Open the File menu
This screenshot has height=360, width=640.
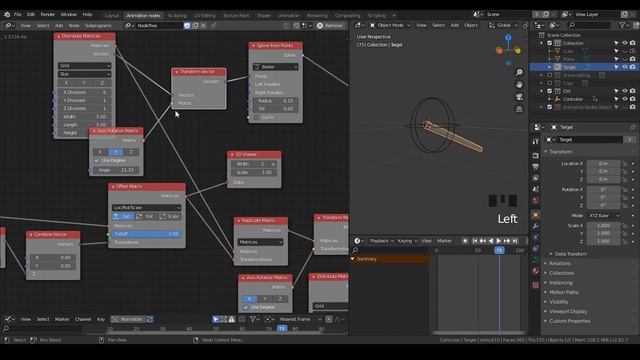click(x=18, y=14)
